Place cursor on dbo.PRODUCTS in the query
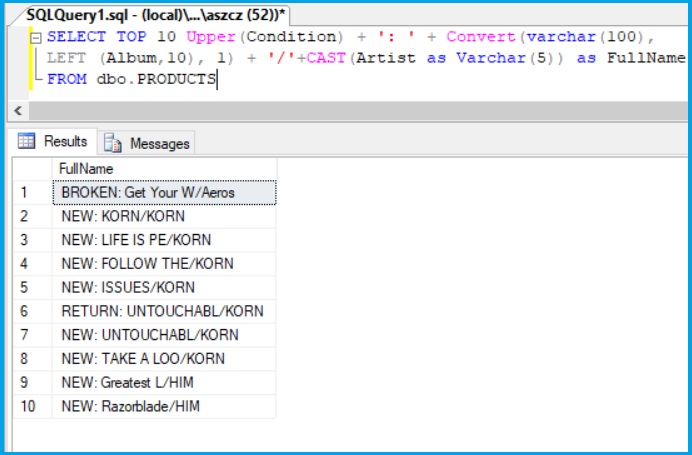692x455 pixels. pyautogui.click(x=156, y=79)
